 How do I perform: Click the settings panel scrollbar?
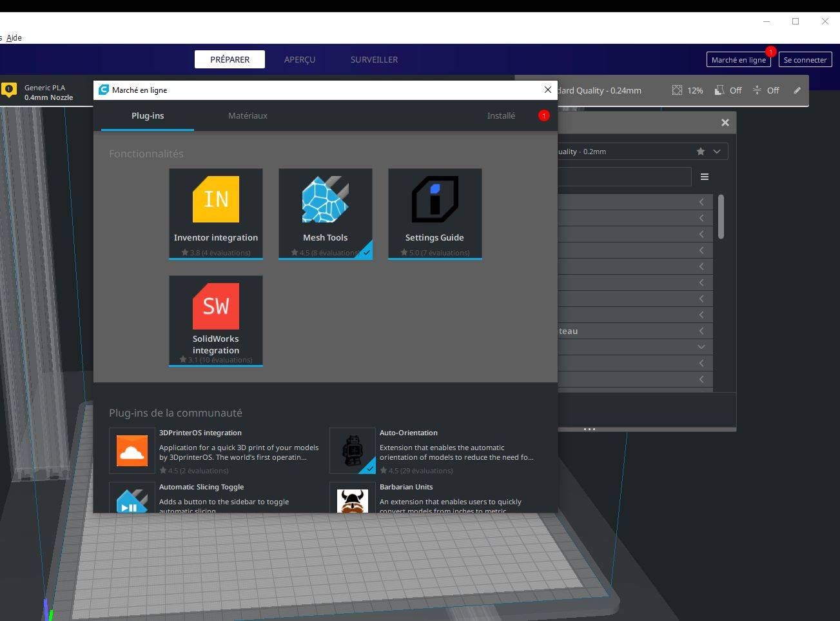(721, 217)
